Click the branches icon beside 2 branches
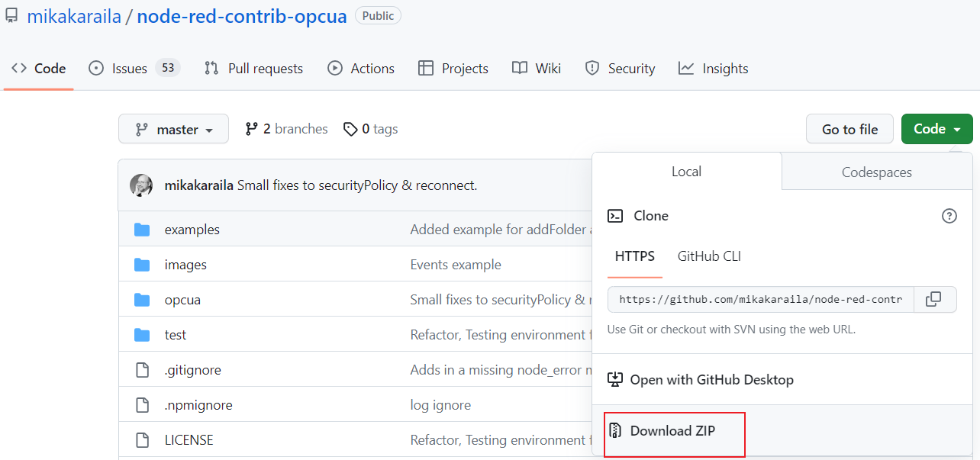 tap(251, 129)
